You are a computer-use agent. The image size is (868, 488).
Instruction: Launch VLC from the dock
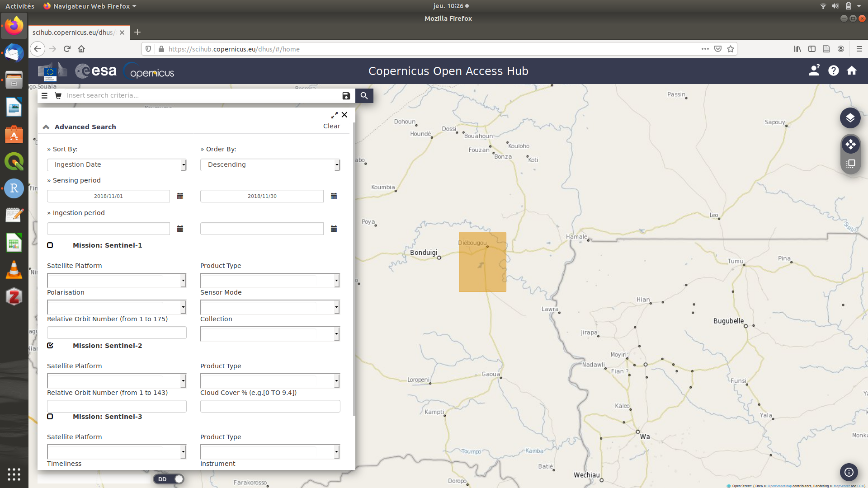point(14,270)
